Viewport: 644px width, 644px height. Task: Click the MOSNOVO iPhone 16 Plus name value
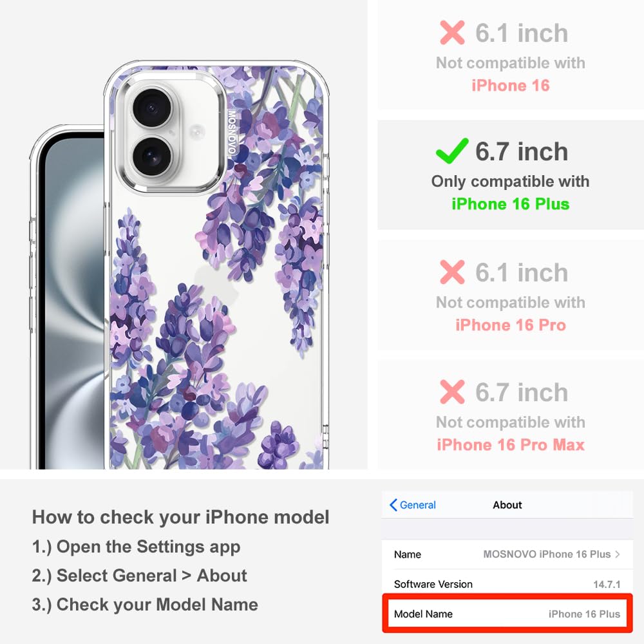click(547, 554)
